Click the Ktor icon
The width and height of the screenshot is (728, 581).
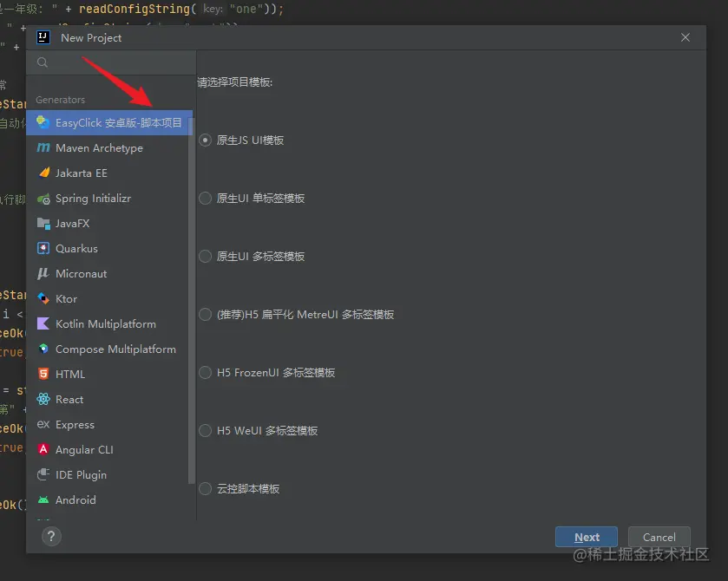(x=43, y=298)
